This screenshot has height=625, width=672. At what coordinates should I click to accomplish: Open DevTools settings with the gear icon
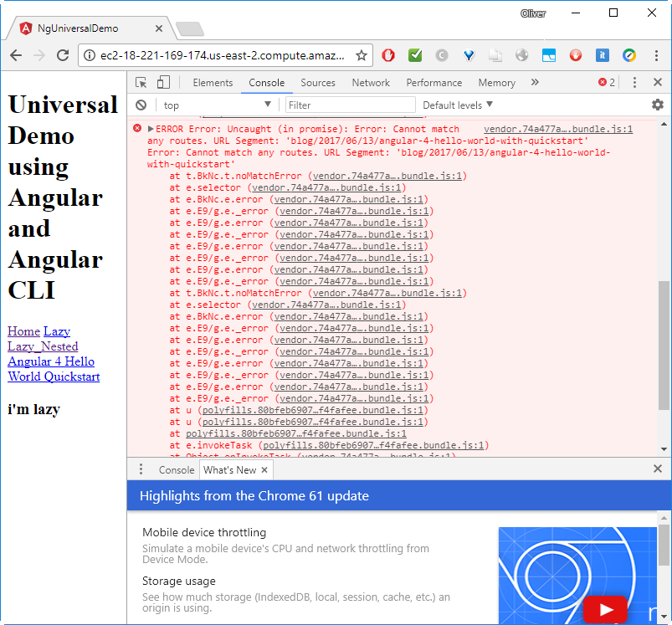[x=657, y=105]
